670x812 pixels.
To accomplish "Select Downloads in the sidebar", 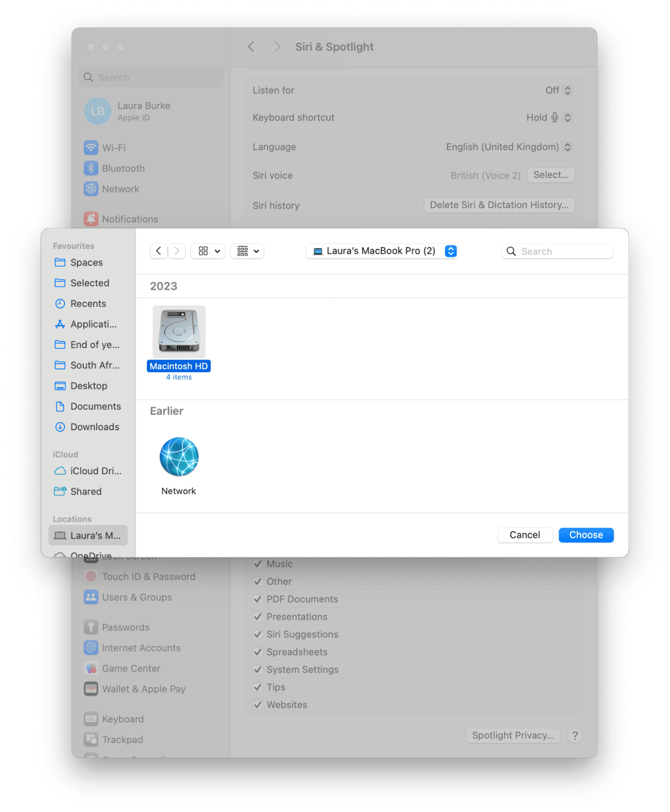I will point(94,427).
